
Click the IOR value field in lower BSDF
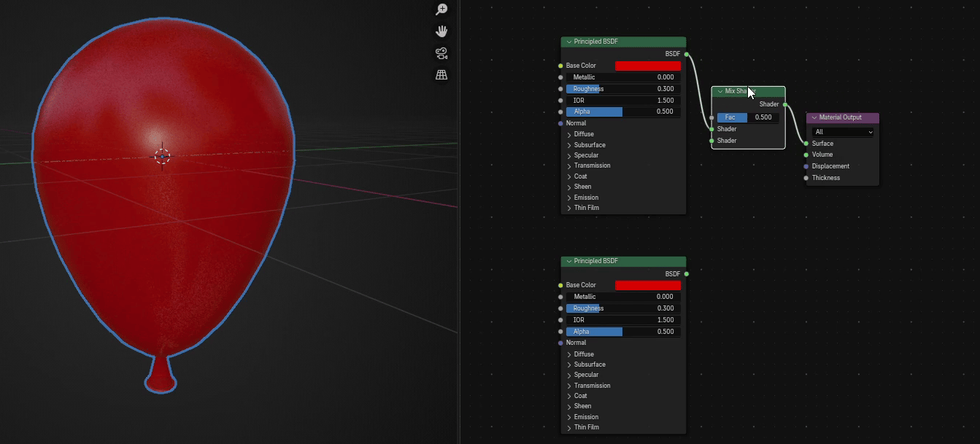[623, 320]
